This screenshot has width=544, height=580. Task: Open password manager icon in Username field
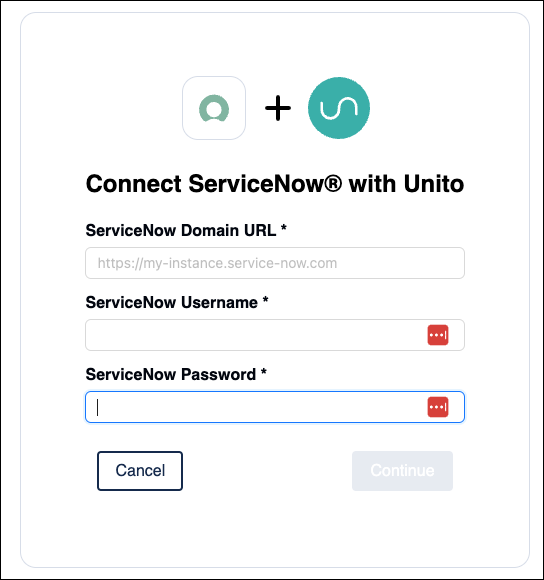click(x=438, y=335)
